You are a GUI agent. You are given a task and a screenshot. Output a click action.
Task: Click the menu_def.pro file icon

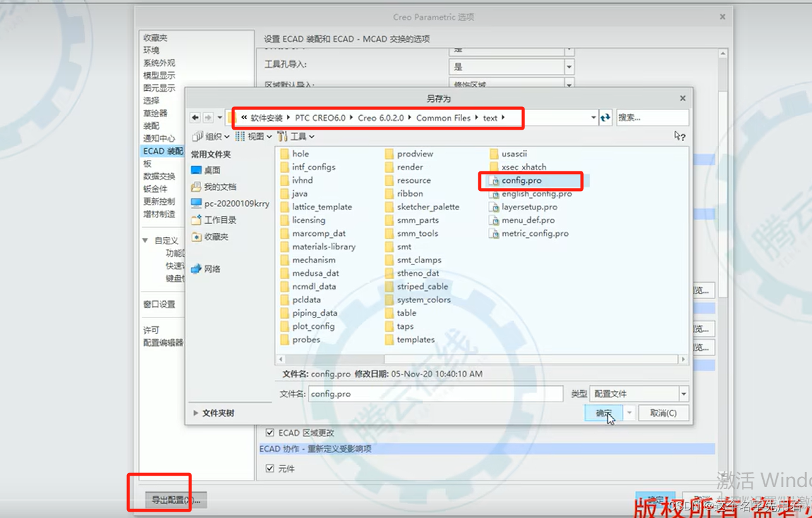click(495, 220)
